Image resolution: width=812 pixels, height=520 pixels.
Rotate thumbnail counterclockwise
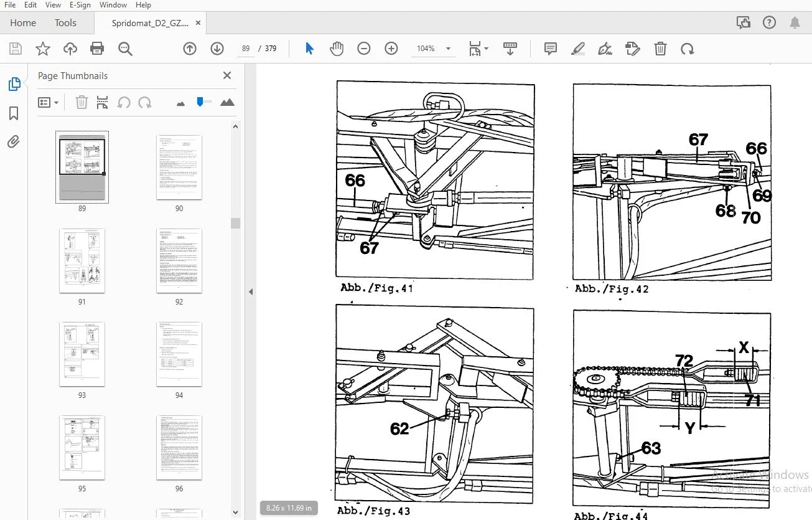(x=124, y=102)
